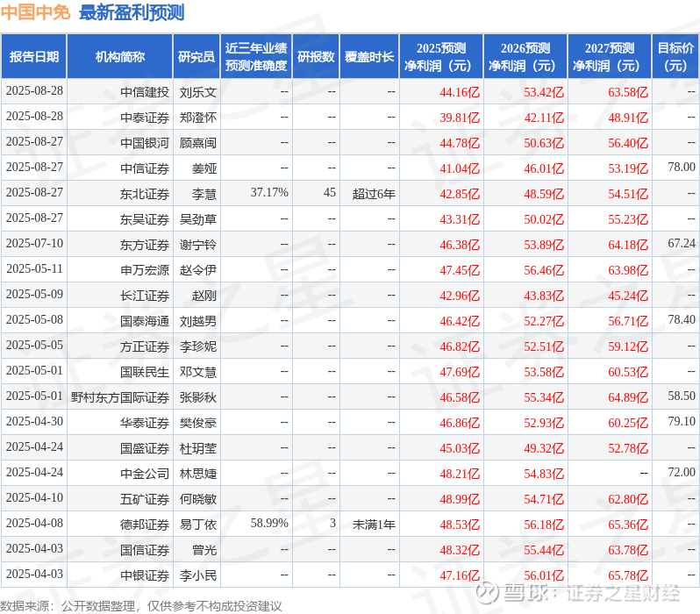Click researcher 曾光
The image size is (700, 614).
point(204,551)
